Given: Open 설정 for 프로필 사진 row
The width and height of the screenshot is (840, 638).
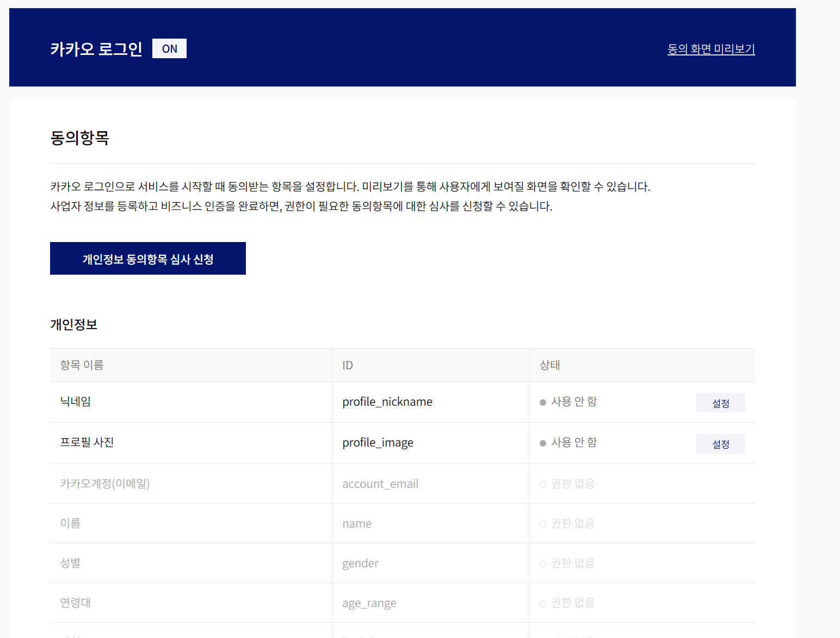Looking at the screenshot, I should 721,444.
